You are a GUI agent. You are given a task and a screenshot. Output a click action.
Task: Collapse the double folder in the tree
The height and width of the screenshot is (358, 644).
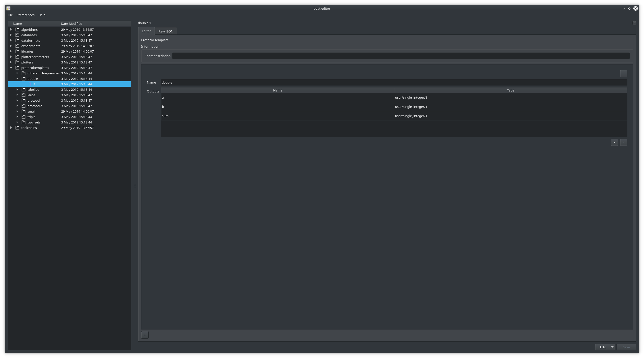17,78
